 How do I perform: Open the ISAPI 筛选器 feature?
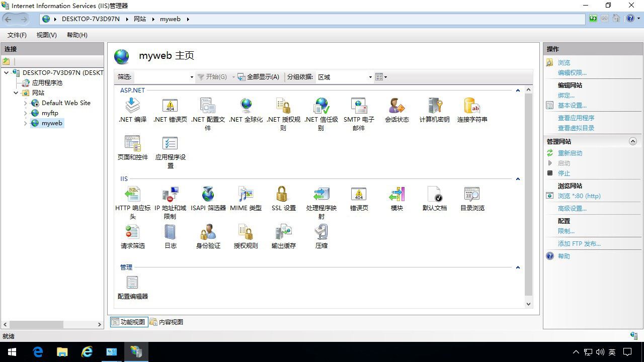[x=208, y=199]
